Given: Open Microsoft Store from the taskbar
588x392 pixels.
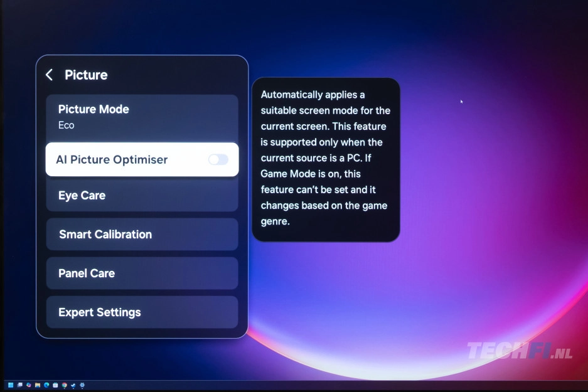Looking at the screenshot, I should (x=55, y=385).
